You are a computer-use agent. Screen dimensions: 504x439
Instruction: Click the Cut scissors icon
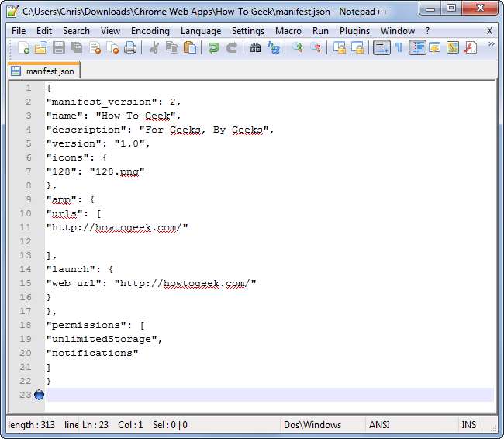(154, 48)
